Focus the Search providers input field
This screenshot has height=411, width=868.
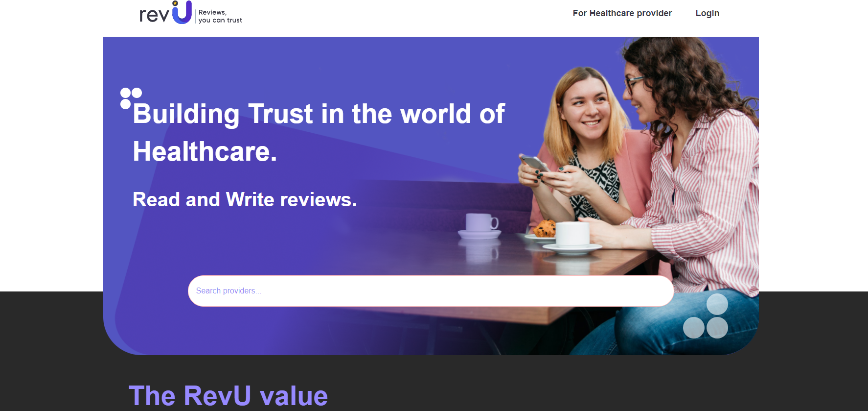click(431, 291)
